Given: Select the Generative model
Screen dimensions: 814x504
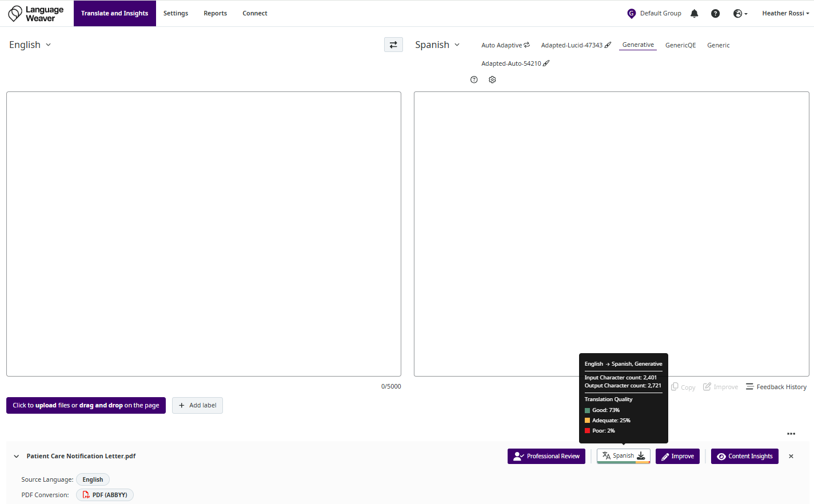Looking at the screenshot, I should pyautogui.click(x=638, y=45).
